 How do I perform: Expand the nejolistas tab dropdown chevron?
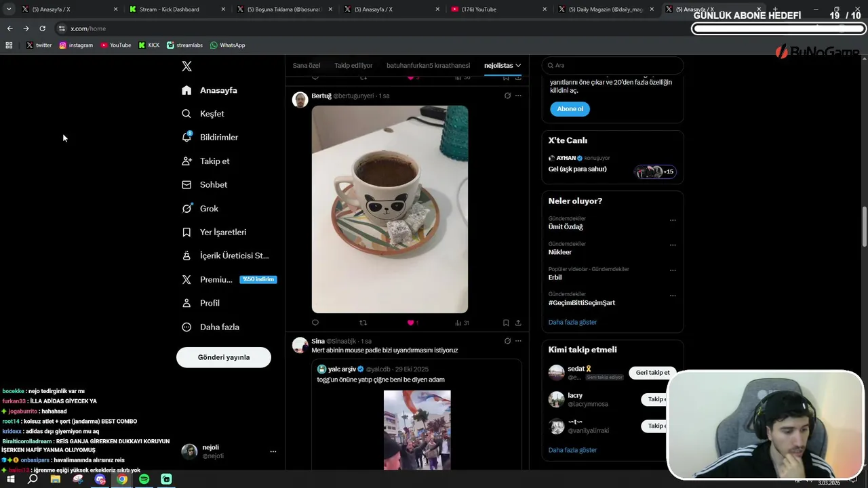(518, 65)
